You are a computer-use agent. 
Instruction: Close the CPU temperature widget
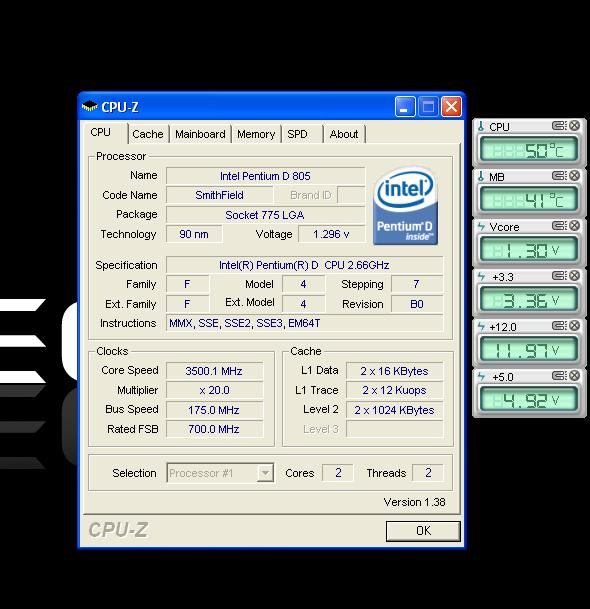pos(574,125)
